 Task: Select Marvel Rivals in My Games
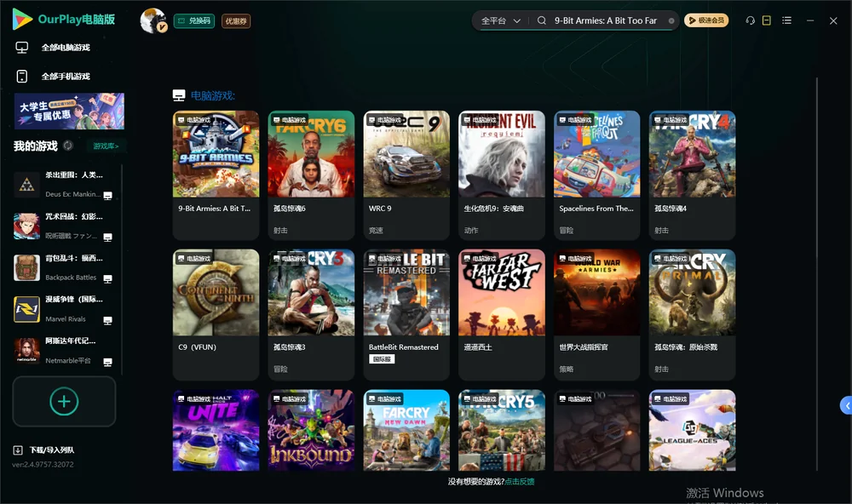tap(64, 309)
